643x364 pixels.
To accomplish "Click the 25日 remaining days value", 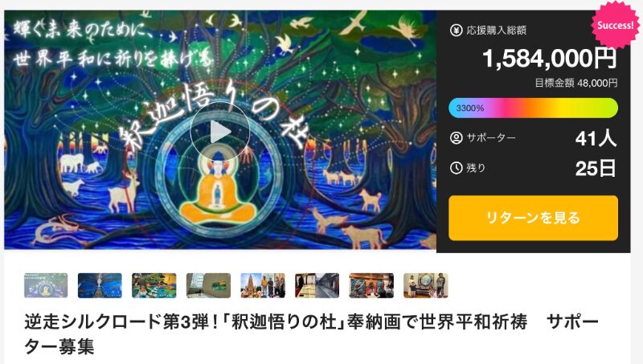I will click(596, 169).
